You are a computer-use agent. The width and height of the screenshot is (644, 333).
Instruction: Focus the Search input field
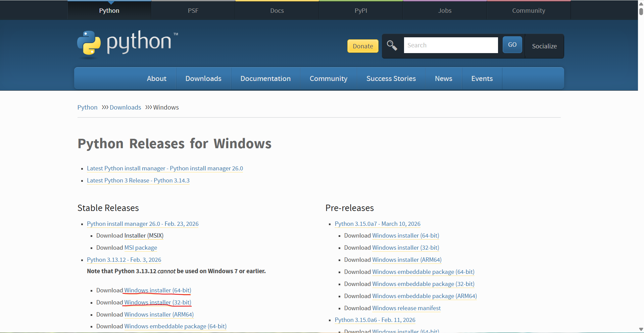[451, 45]
